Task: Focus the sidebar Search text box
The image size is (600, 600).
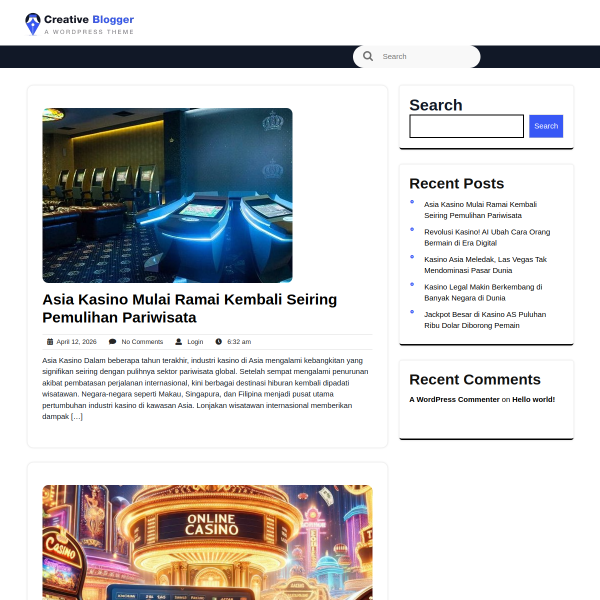Action: [466, 126]
